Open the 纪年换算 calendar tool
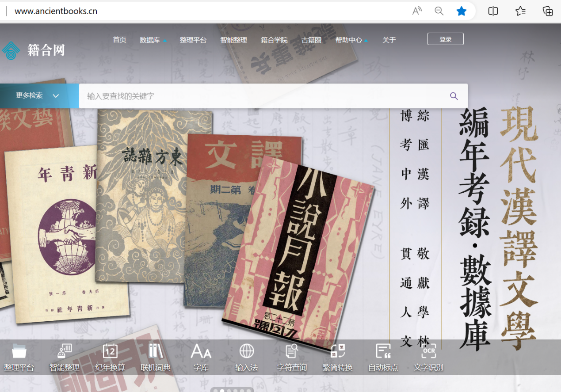The image size is (561, 392). (110, 358)
